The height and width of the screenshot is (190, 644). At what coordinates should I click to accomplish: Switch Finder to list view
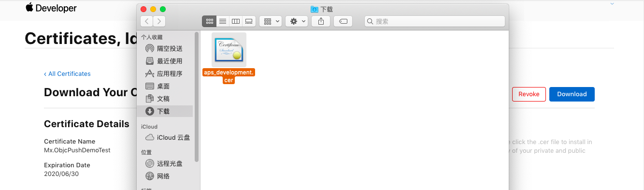tap(223, 21)
